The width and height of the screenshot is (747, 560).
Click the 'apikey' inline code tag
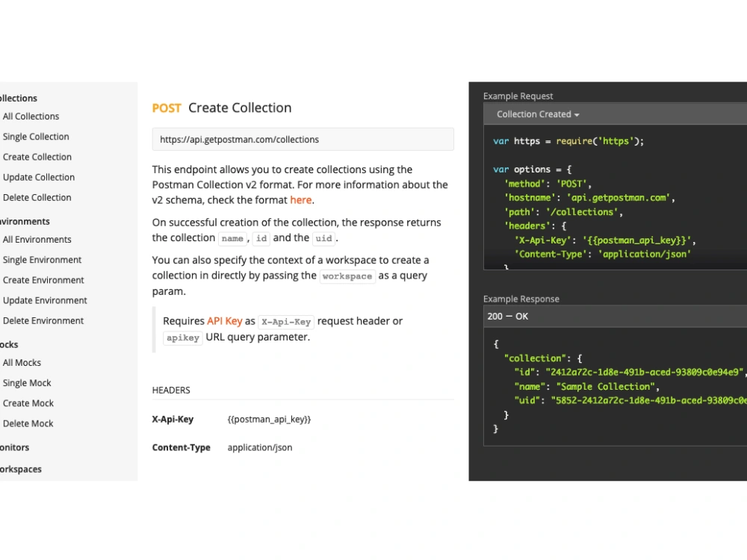coord(183,337)
